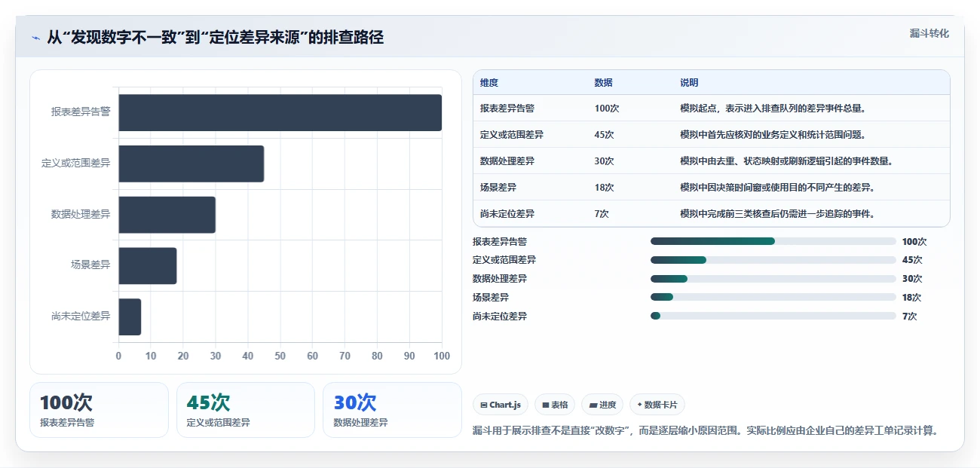Click the 报表差异告警 bar in the chart
This screenshot has width=980, height=468.
(280, 112)
